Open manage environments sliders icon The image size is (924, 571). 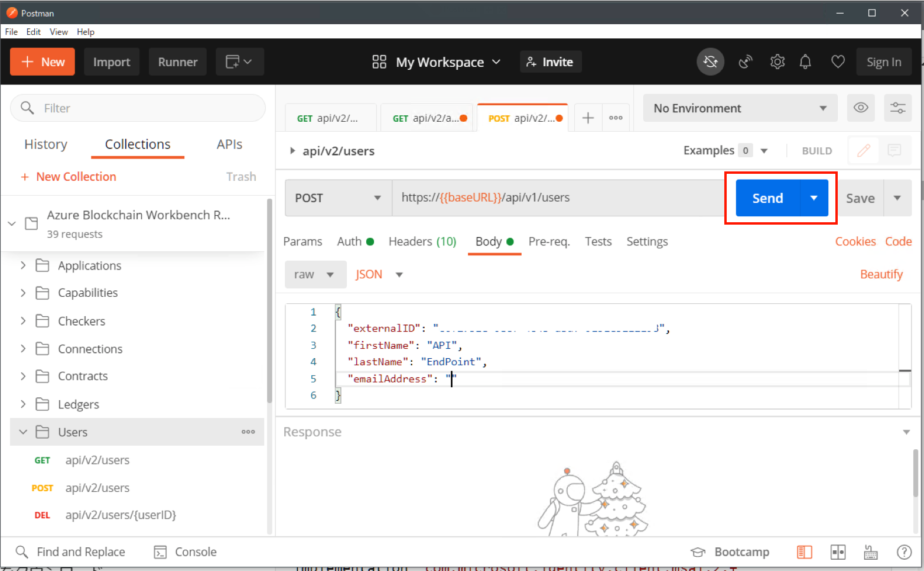(x=898, y=108)
